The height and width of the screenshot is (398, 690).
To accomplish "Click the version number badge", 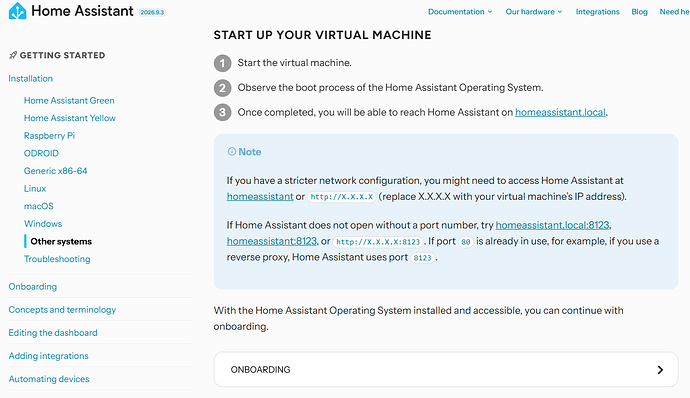I will (x=152, y=12).
